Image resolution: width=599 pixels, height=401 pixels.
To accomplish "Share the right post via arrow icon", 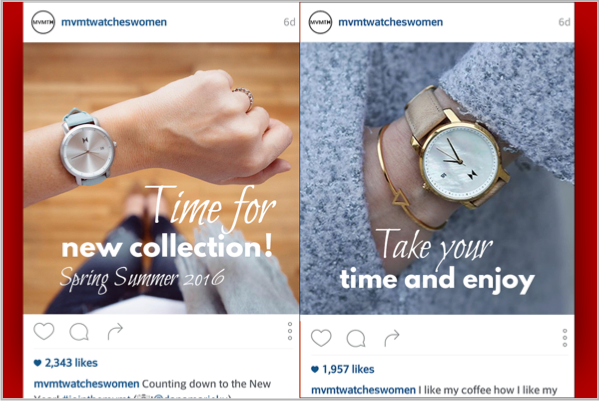I will coord(392,338).
